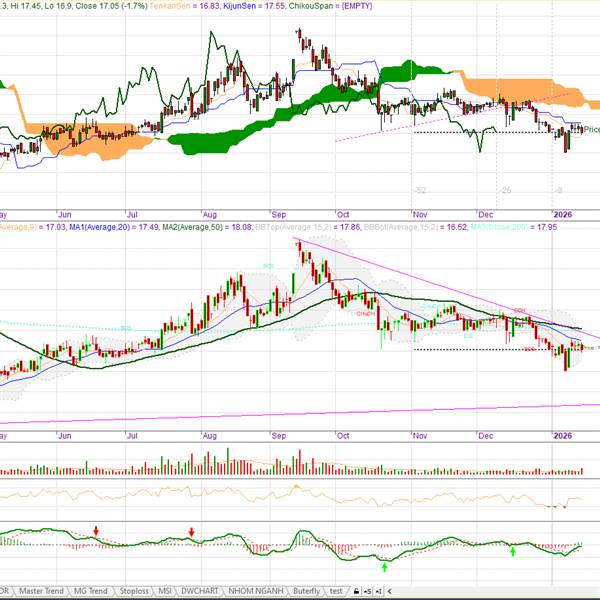600x600 pixels.
Task: Click the Sep label on Ichimoku pane axis
Action: (279, 215)
